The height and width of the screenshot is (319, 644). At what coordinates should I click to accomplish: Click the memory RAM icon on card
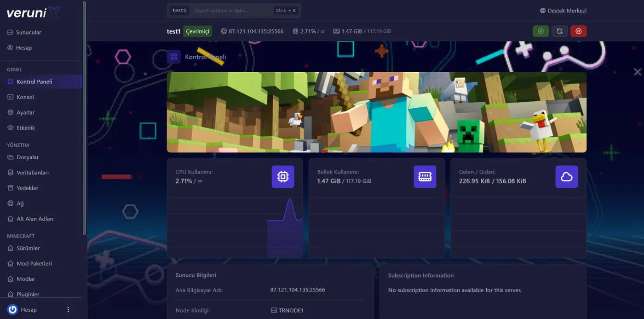point(425,177)
